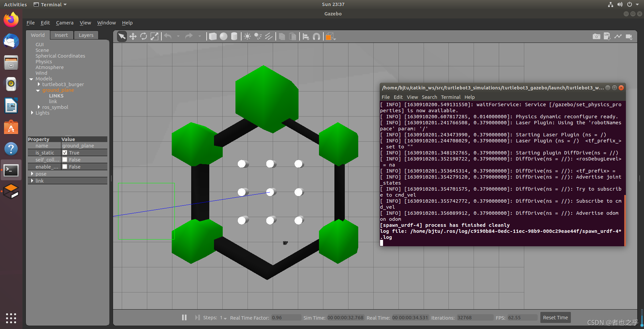Click the Real Time Factor value 0.96

[286, 318]
